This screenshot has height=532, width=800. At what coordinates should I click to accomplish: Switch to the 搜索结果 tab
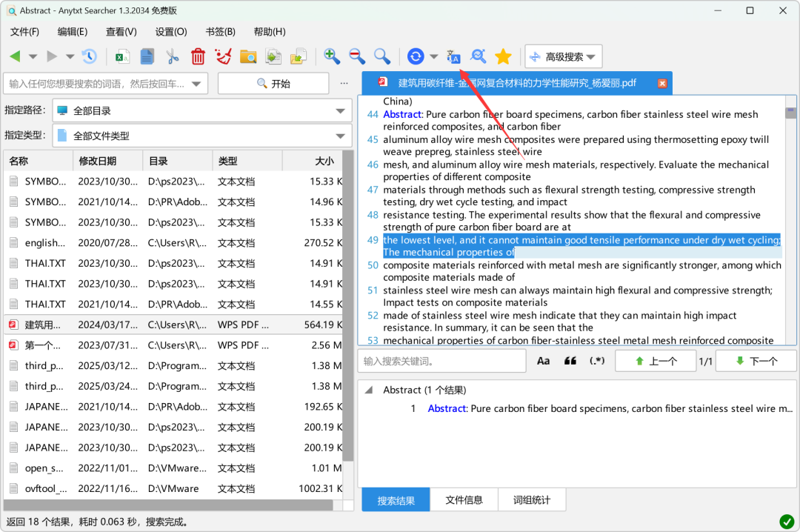[396, 500]
